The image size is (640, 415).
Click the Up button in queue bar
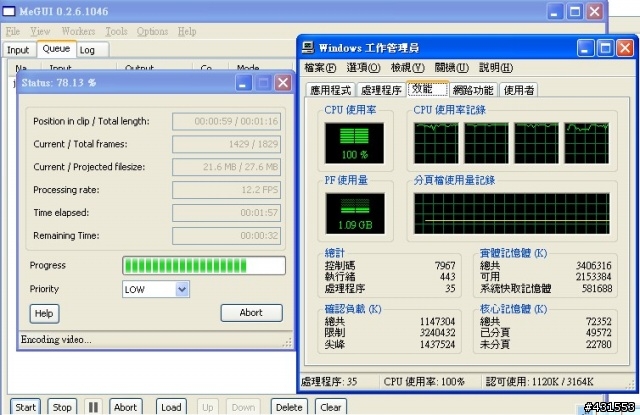[208, 407]
